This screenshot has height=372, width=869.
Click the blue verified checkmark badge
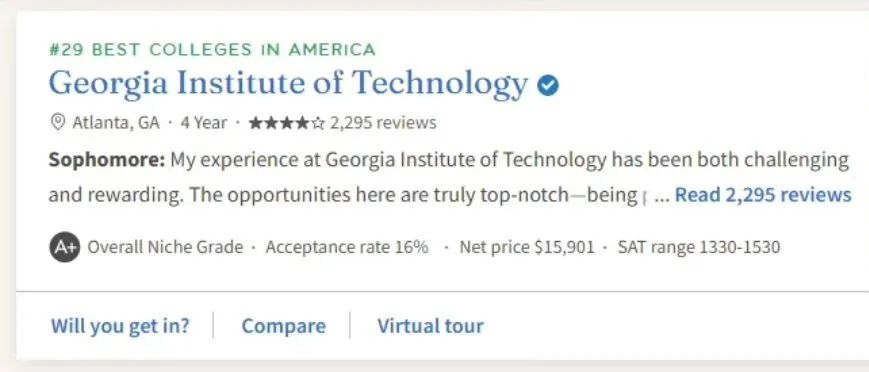click(x=548, y=86)
